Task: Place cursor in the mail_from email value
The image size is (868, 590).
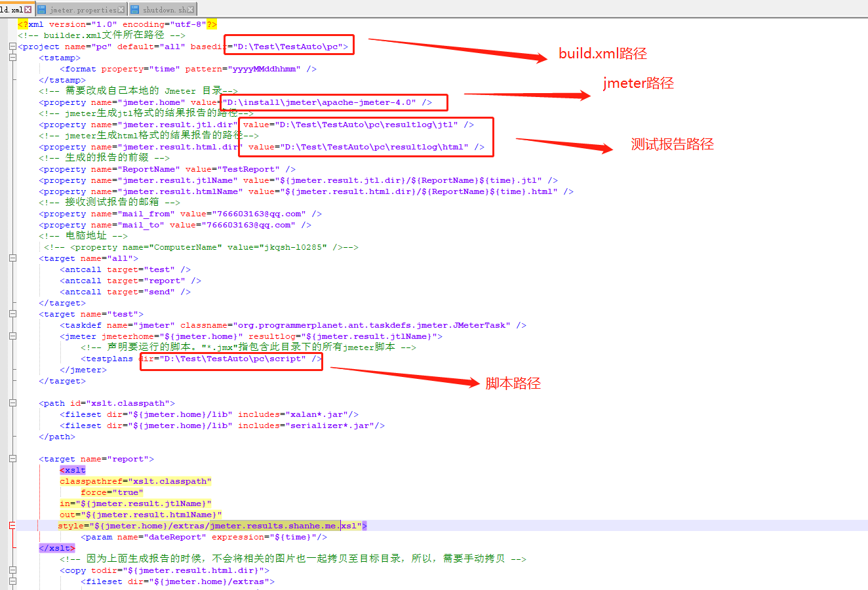Action: point(218,213)
